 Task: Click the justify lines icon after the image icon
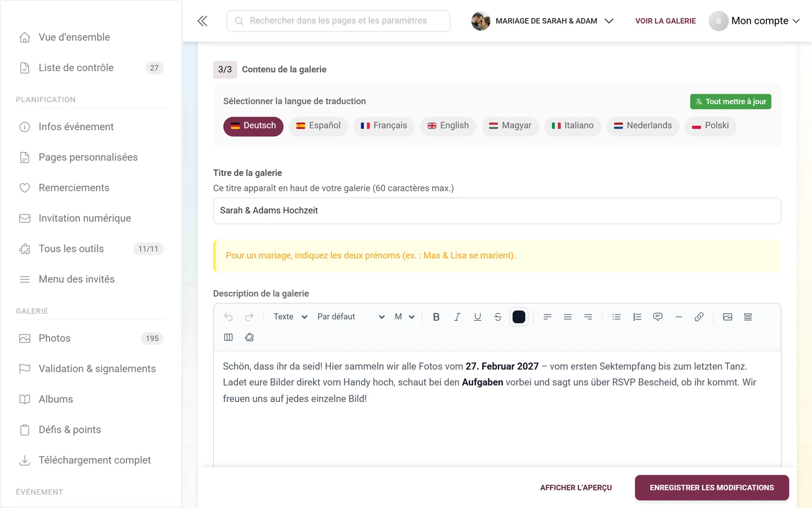tap(748, 317)
